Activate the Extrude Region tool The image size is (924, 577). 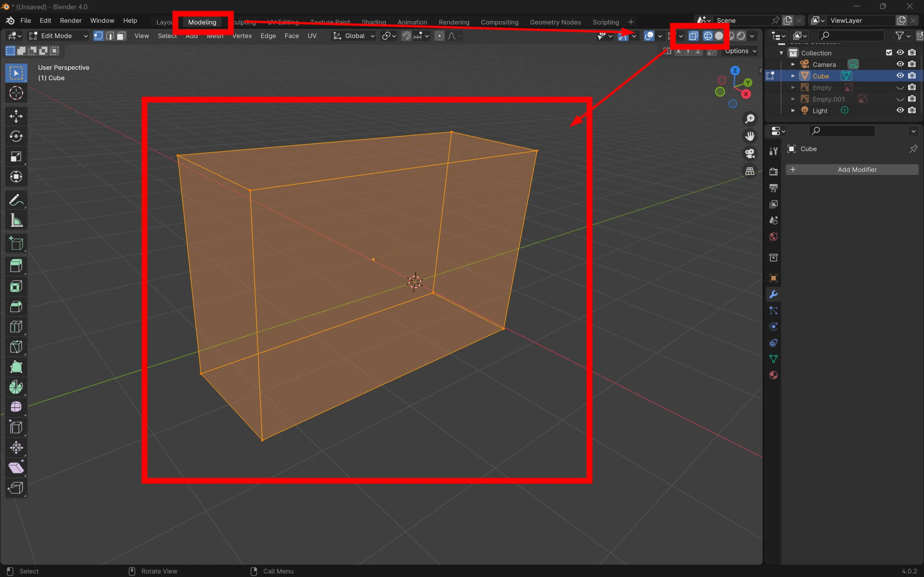tap(16, 266)
